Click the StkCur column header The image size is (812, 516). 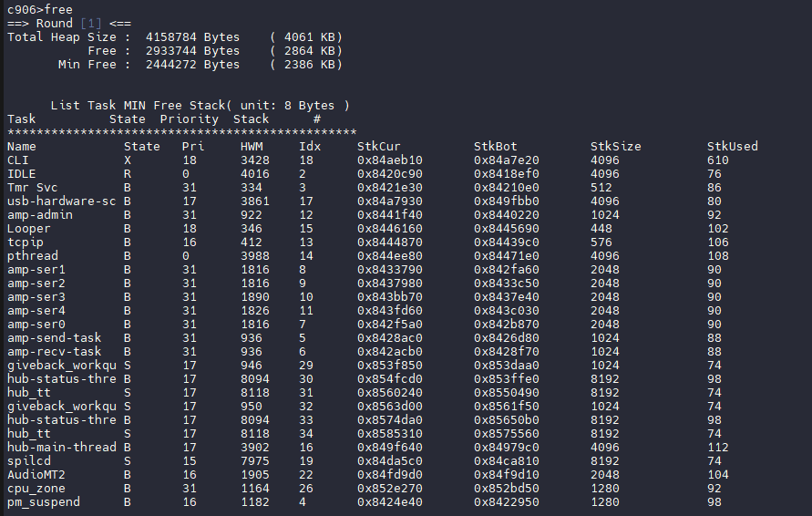378,147
